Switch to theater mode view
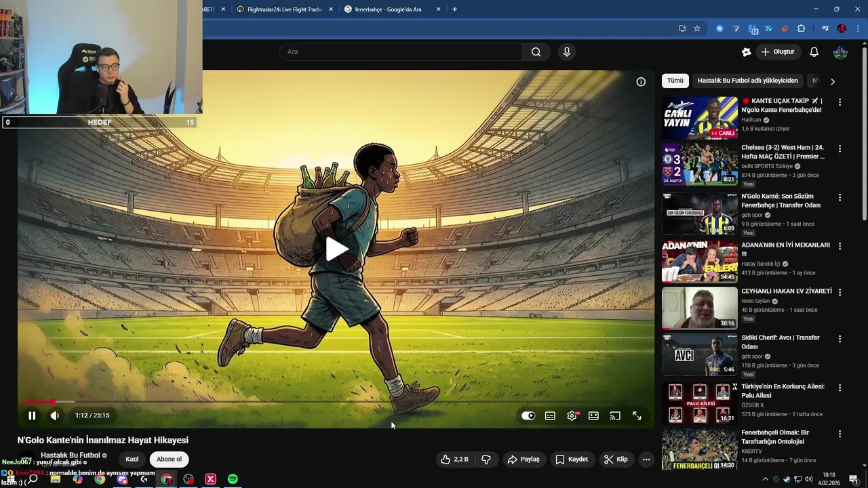868x488 pixels. click(x=593, y=415)
